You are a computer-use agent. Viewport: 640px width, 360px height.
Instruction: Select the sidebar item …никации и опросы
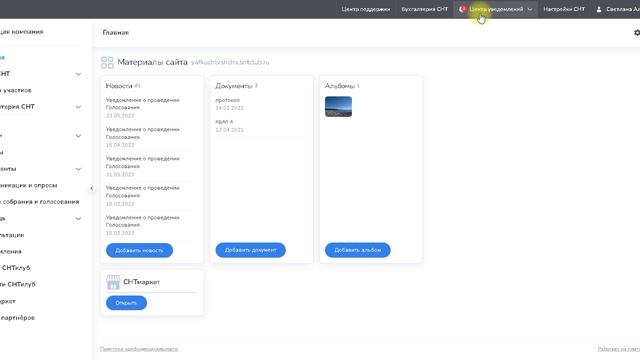click(29, 185)
